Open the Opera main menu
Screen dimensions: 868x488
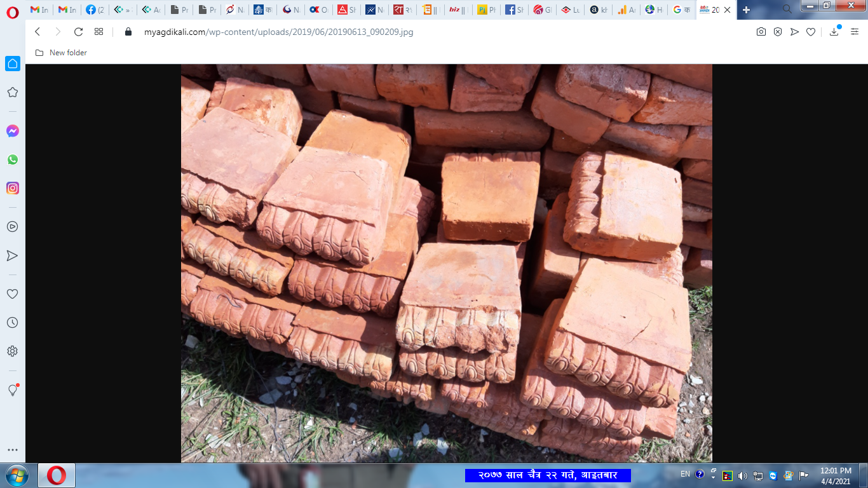click(x=13, y=11)
